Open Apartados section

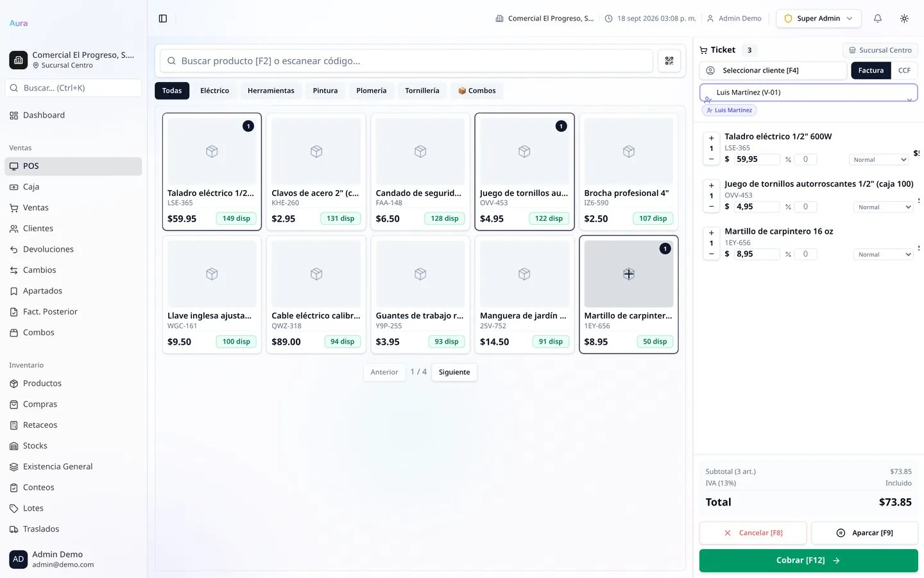click(73, 291)
